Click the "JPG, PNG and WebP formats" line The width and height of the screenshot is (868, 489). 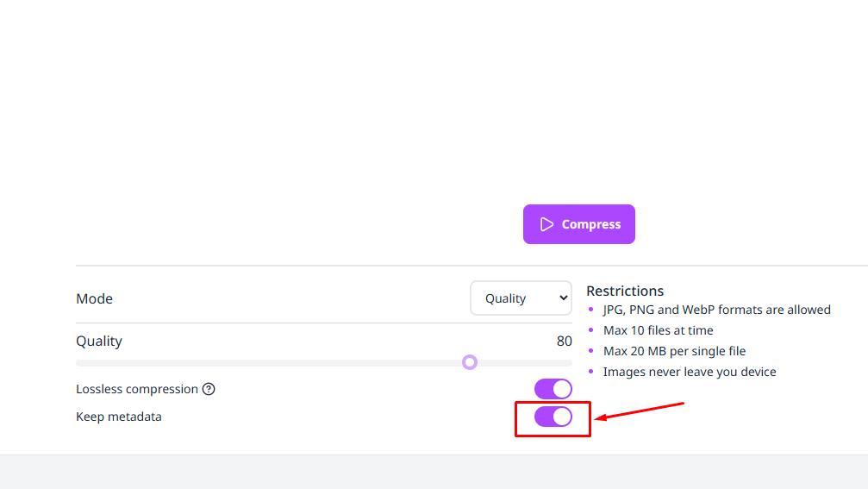716,310
